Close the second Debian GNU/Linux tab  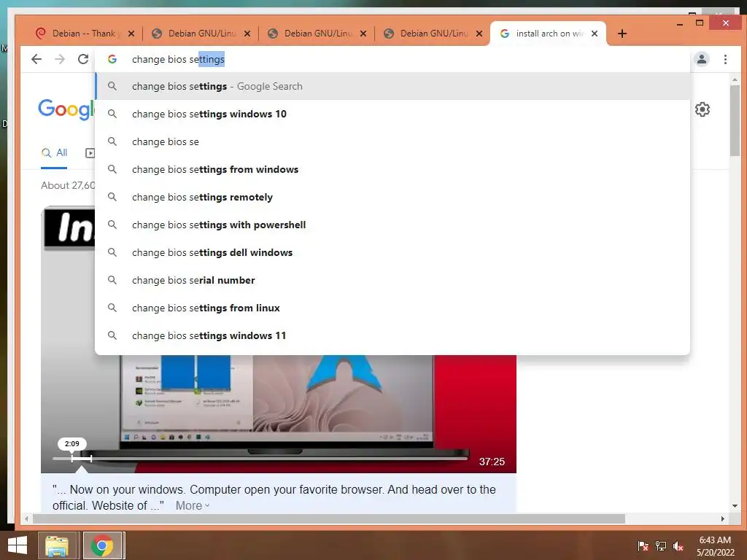(363, 34)
